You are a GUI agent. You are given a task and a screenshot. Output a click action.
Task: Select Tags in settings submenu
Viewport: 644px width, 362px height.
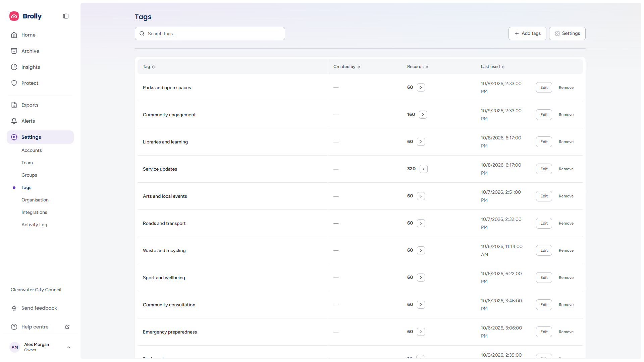click(x=26, y=187)
